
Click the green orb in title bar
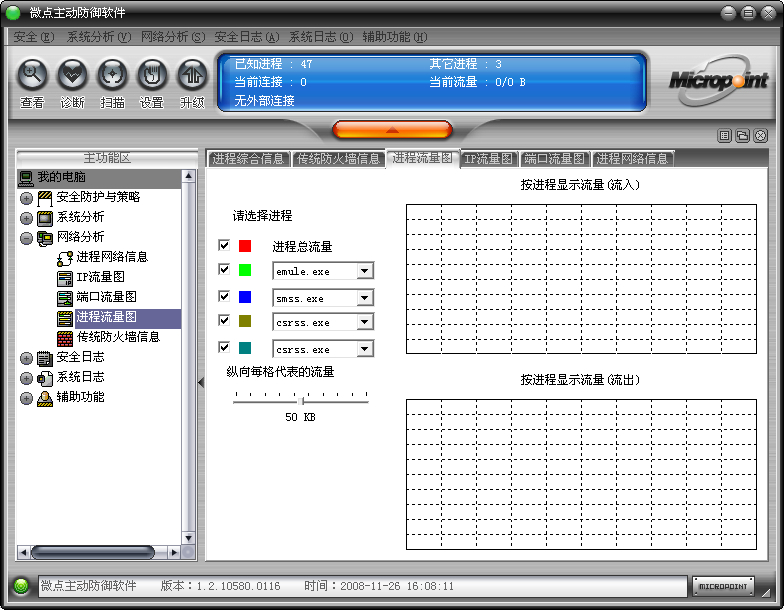(x=12, y=12)
